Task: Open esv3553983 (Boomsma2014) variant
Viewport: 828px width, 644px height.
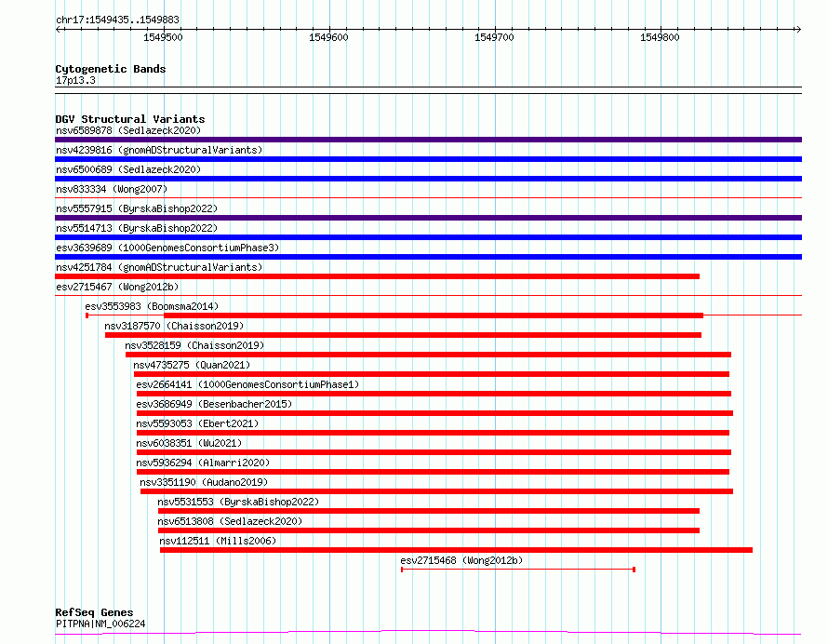Action: click(152, 306)
